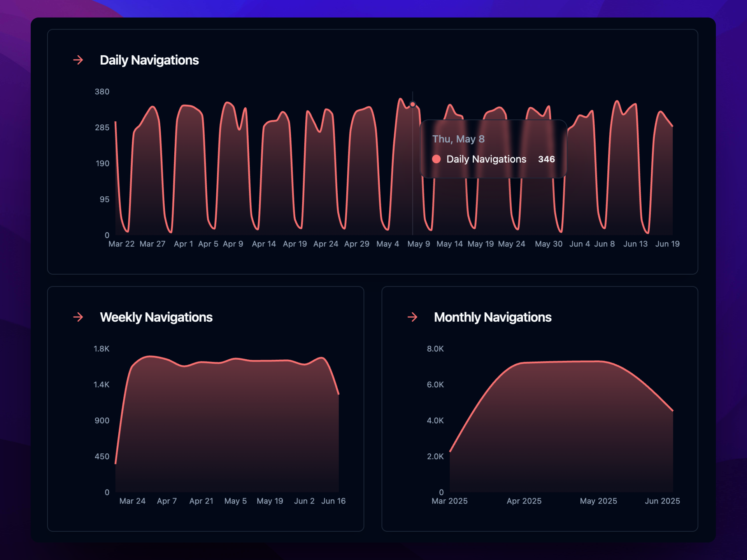747x560 pixels.
Task: Select the Apr 2025 axis label
Action: pyautogui.click(x=524, y=501)
